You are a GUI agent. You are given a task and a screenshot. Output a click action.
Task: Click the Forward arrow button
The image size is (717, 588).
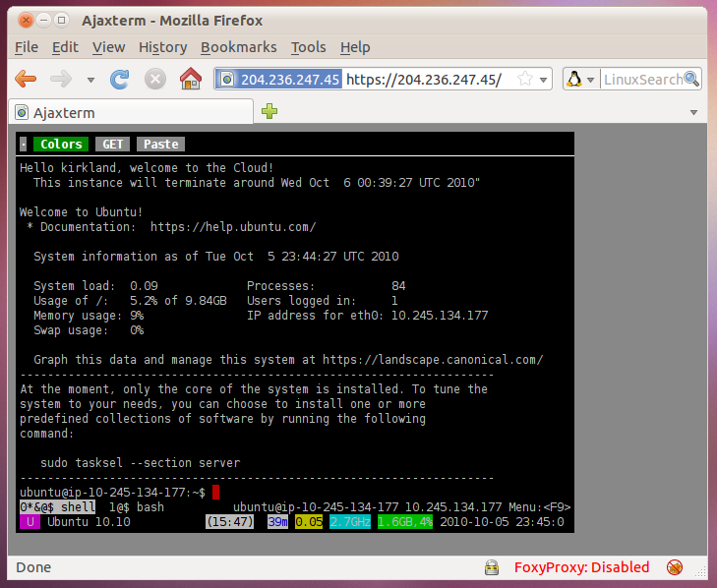pyautogui.click(x=61, y=79)
